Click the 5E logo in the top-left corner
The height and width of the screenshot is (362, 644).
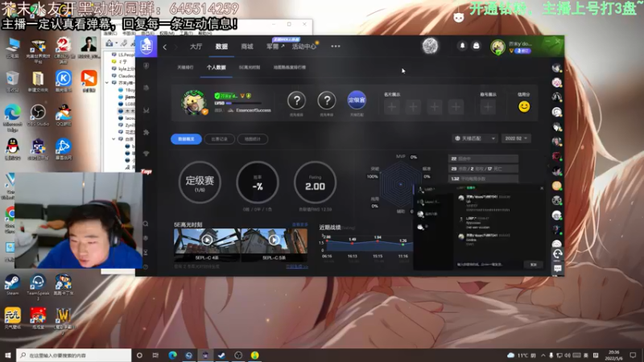(x=147, y=46)
